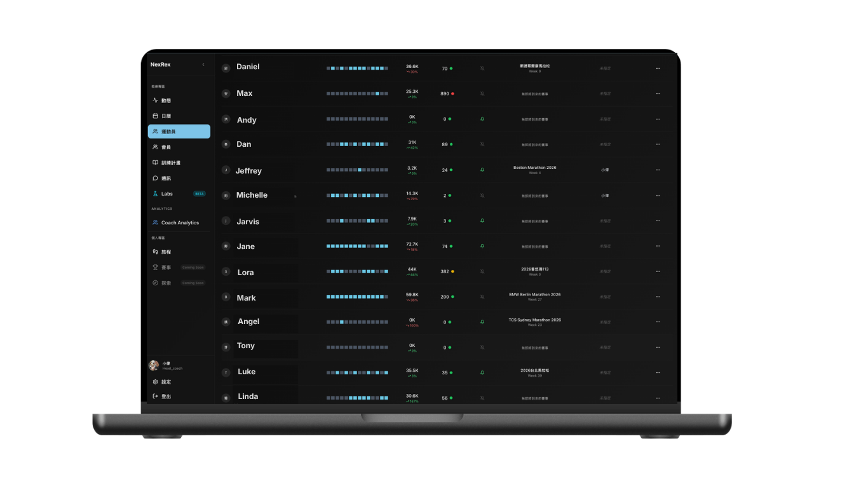The image size is (868, 488).
Task: Expand the three-dot menu for Michelle
Action: pos(658,195)
